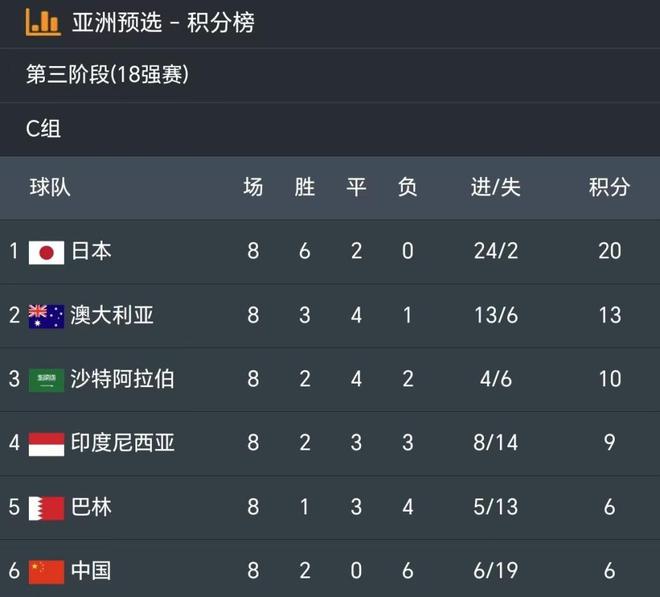Click the Australia flag icon

[46, 315]
